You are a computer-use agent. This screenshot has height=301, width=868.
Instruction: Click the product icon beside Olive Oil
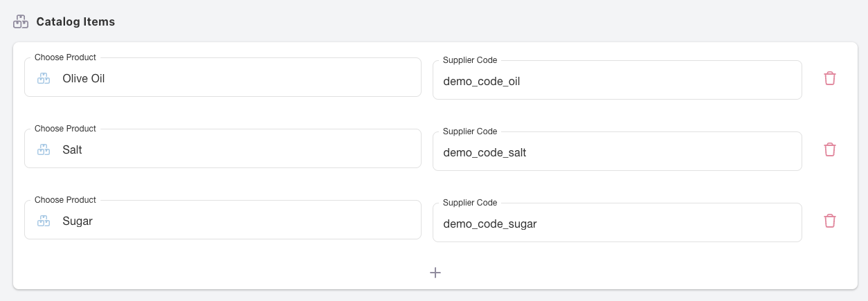pos(44,78)
